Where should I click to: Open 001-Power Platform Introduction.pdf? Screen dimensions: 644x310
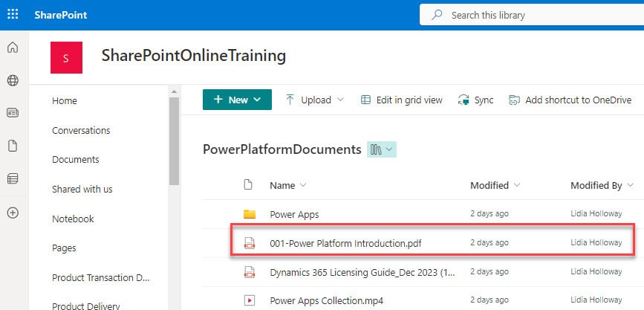pos(345,243)
